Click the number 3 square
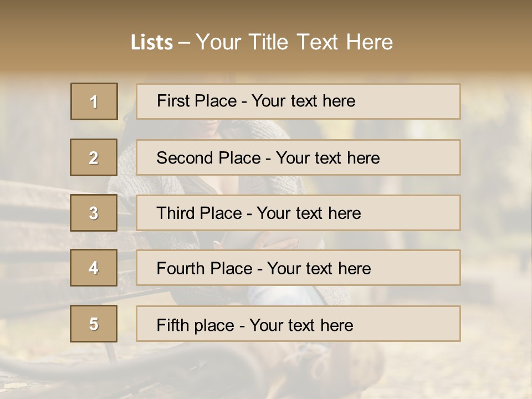The width and height of the screenshot is (532, 399). [94, 213]
